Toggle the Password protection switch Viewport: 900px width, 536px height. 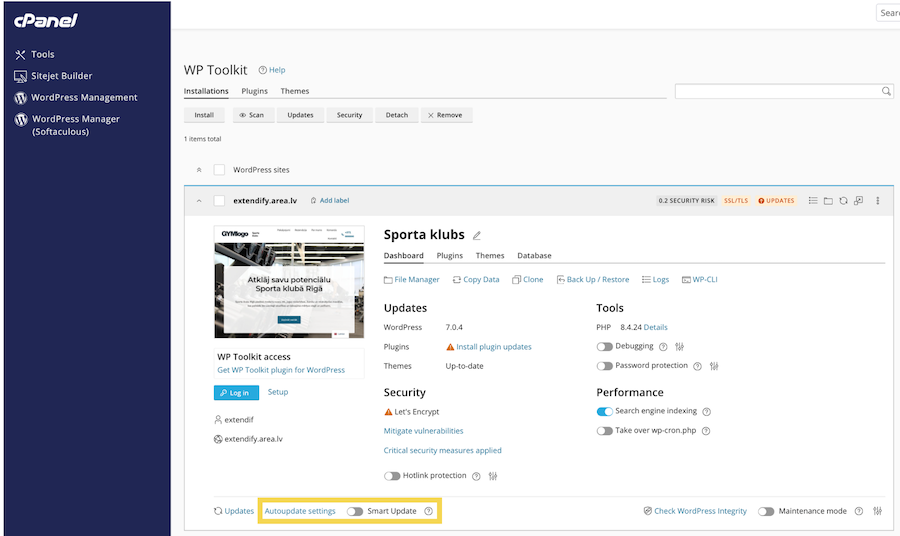click(604, 366)
